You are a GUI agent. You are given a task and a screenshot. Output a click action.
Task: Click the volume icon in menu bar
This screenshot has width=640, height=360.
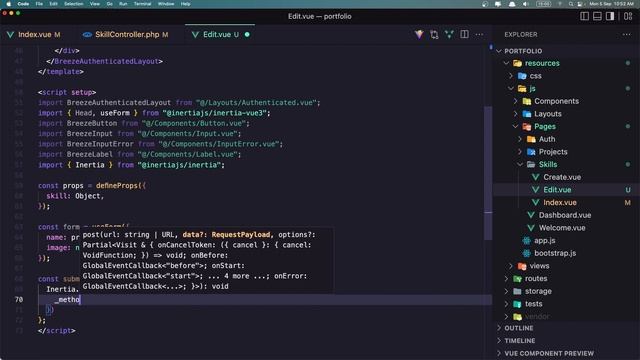pyautogui.click(x=526, y=4)
